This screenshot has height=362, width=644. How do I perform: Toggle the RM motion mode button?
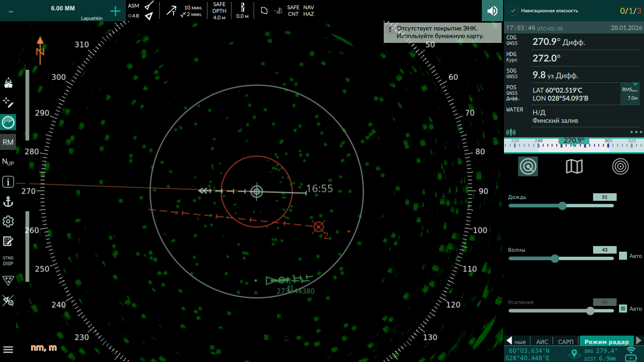tap(8, 142)
